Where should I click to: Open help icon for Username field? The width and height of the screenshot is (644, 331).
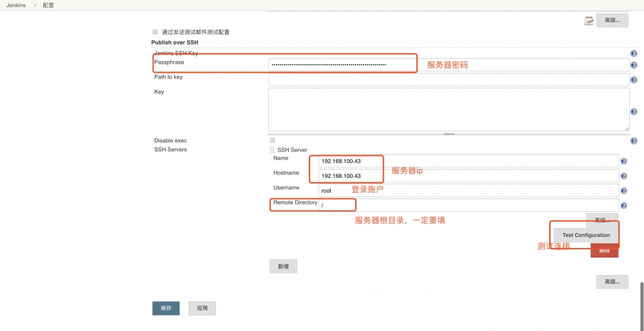624,191
